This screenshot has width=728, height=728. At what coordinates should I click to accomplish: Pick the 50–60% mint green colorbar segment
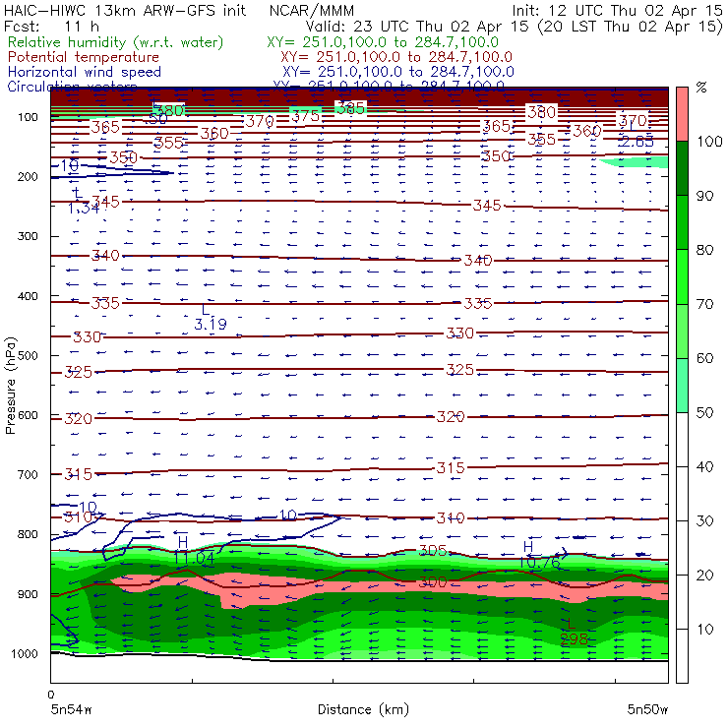pyautogui.click(x=682, y=386)
